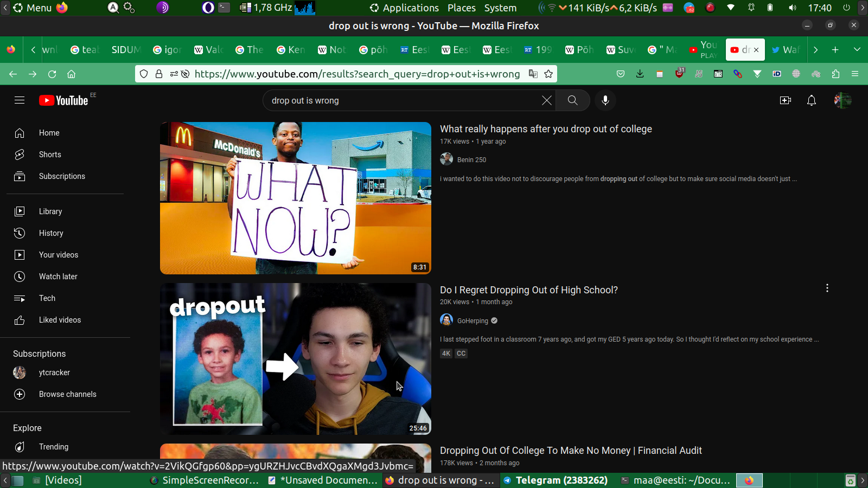Open Shorts in the sidebar
The height and width of the screenshot is (488, 868).
[65, 155]
